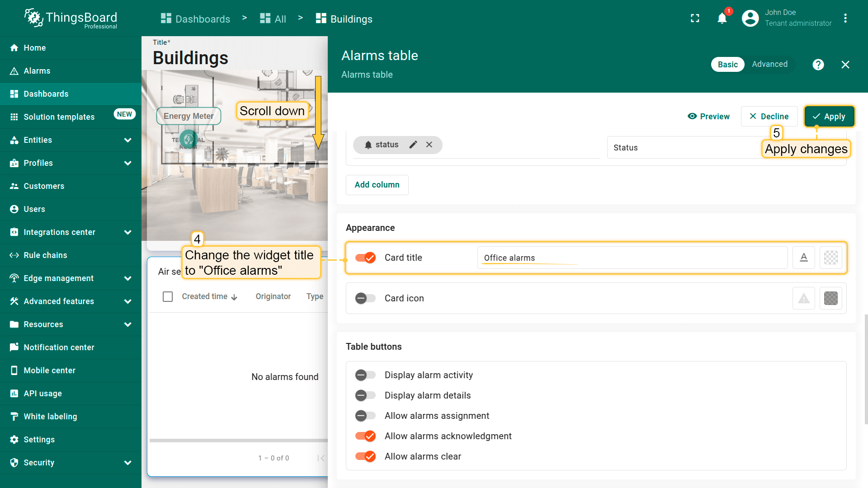Open the card title color swatch
Viewport: 868px width, 488px height.
(x=830, y=258)
